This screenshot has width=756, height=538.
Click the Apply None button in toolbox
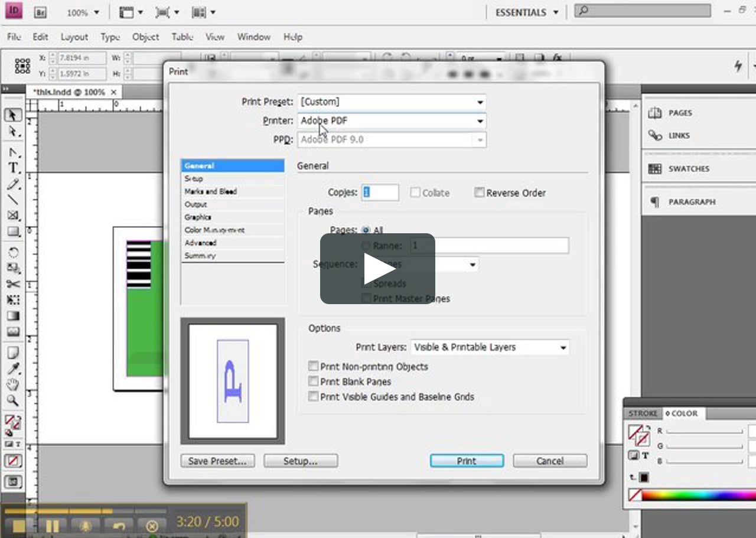point(13,461)
